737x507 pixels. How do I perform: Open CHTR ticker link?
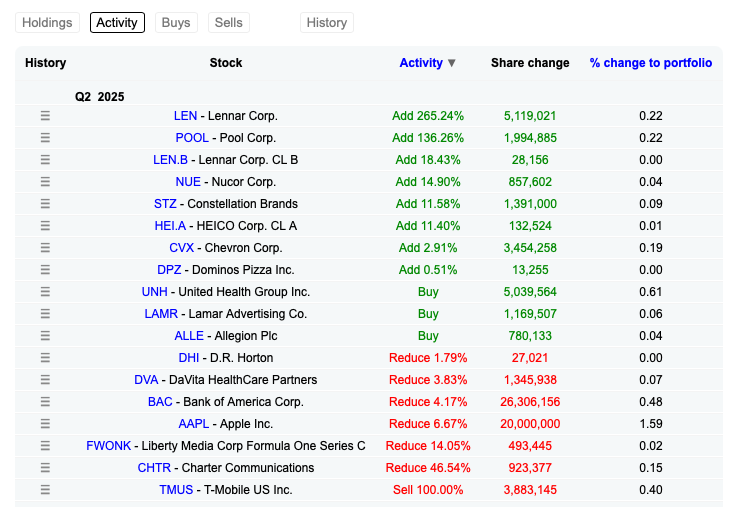point(154,468)
